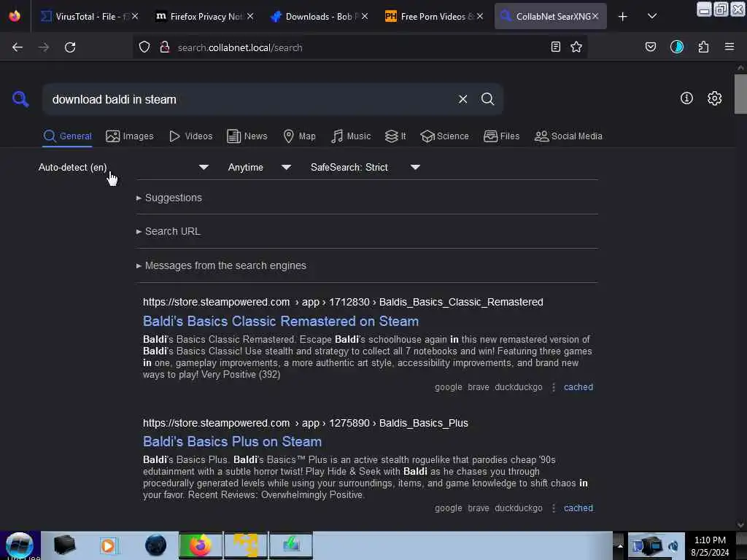Click the forward navigation arrow
The width and height of the screenshot is (747, 560).
(43, 47)
